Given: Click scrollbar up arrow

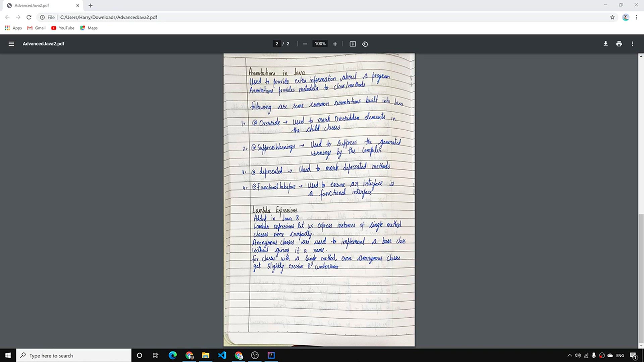Looking at the screenshot, I should click(641, 56).
